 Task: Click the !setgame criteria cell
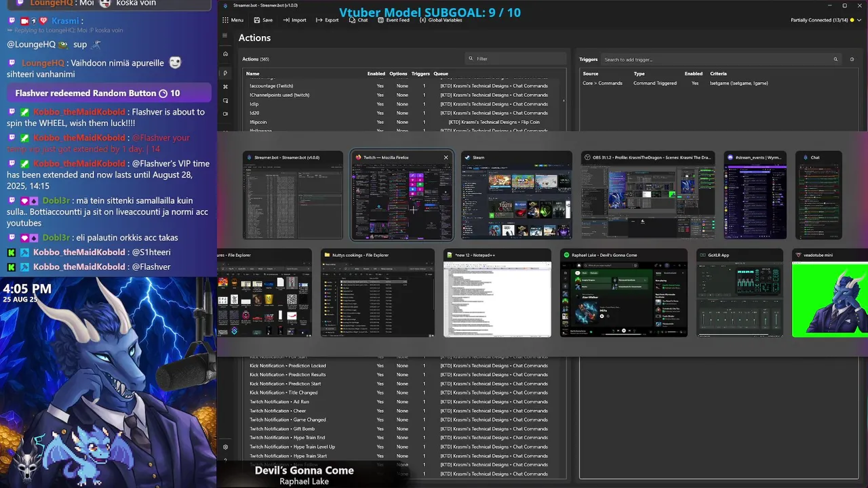738,83
